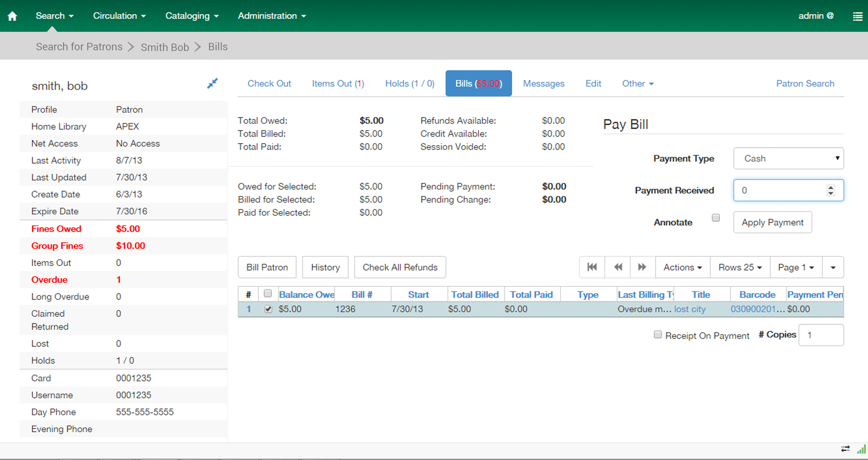Click the network transfer arrows status icon
This screenshot has width=868, height=460.
[845, 449]
